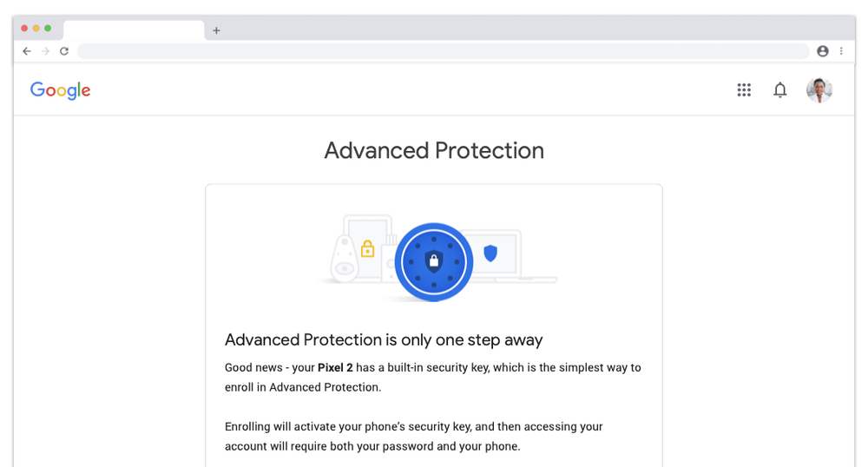Screen dimensions: 868x467
Task: Click the yellow minimize window button
Action: [36, 29]
